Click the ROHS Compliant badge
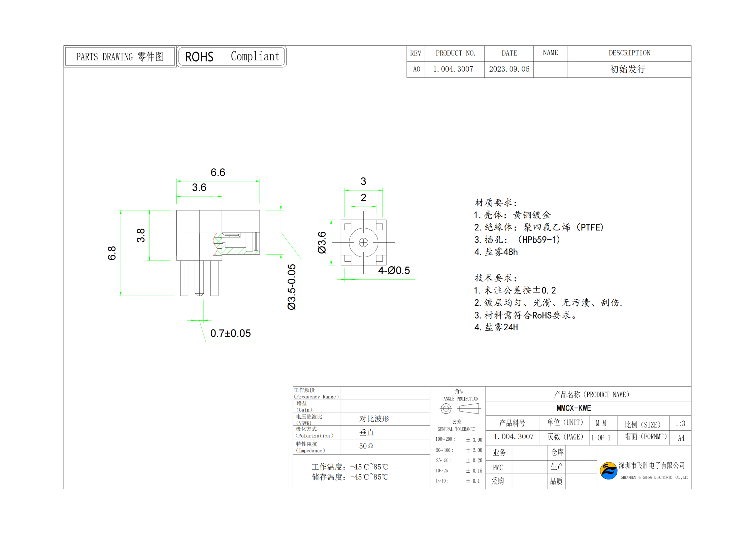 (x=232, y=57)
